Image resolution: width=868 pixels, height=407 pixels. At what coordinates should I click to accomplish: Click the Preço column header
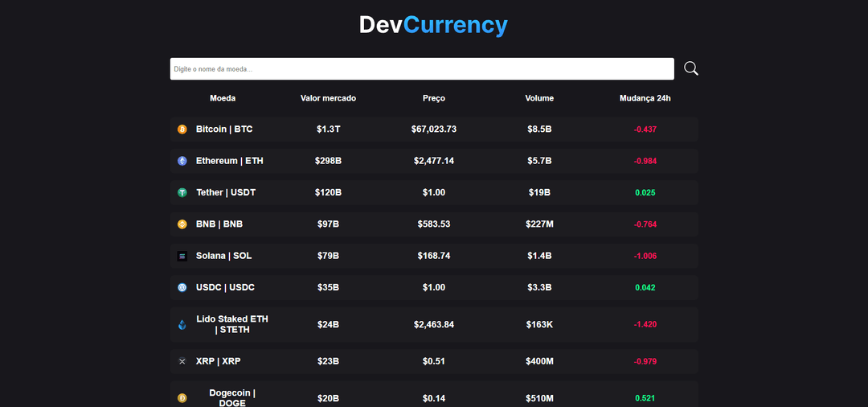(x=434, y=99)
